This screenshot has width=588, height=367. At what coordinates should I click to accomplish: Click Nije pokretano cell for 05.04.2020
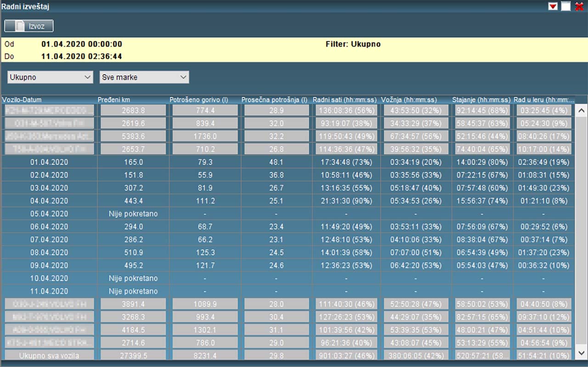point(133,214)
